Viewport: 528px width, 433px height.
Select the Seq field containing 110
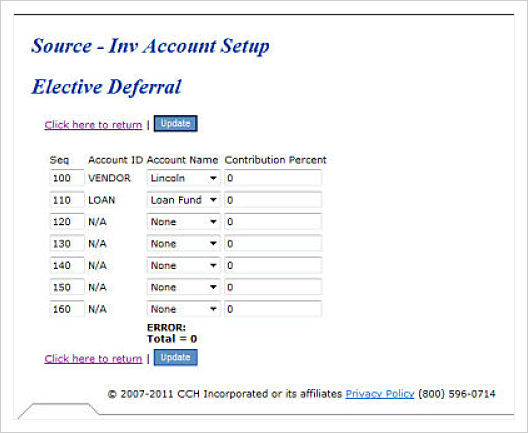point(67,200)
